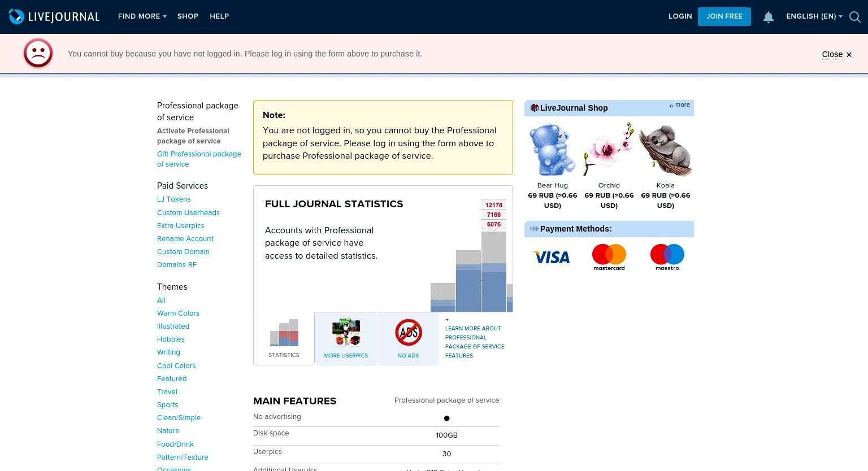Select Hobbies theme category
This screenshot has height=471, width=868.
[171, 339]
